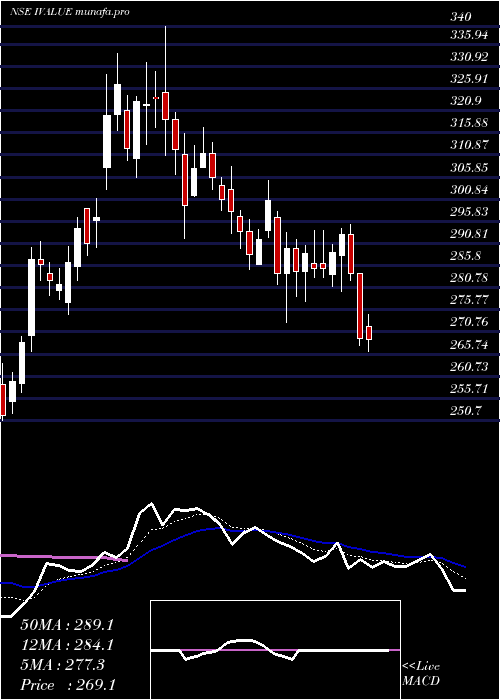The height and width of the screenshot is (700, 500).
Task: Click the 250.7 price axis label
Action: tap(466, 411)
